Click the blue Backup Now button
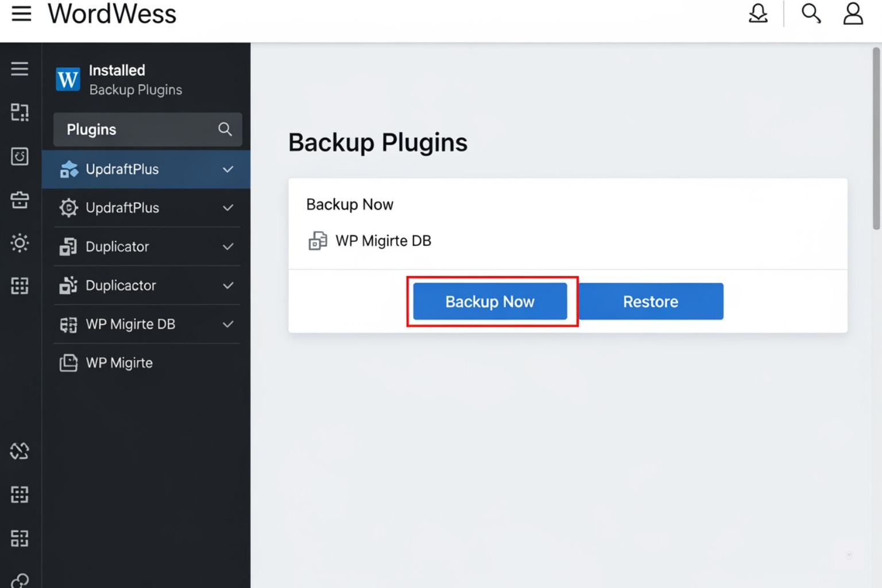 tap(490, 301)
